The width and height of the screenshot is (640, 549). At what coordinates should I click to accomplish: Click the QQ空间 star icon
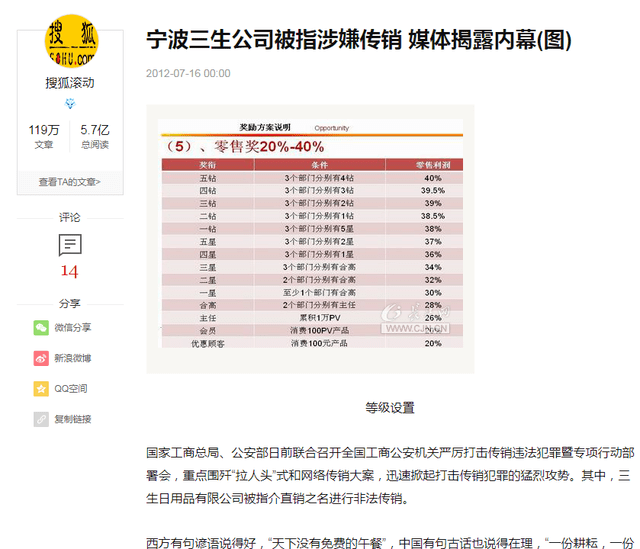[41, 389]
